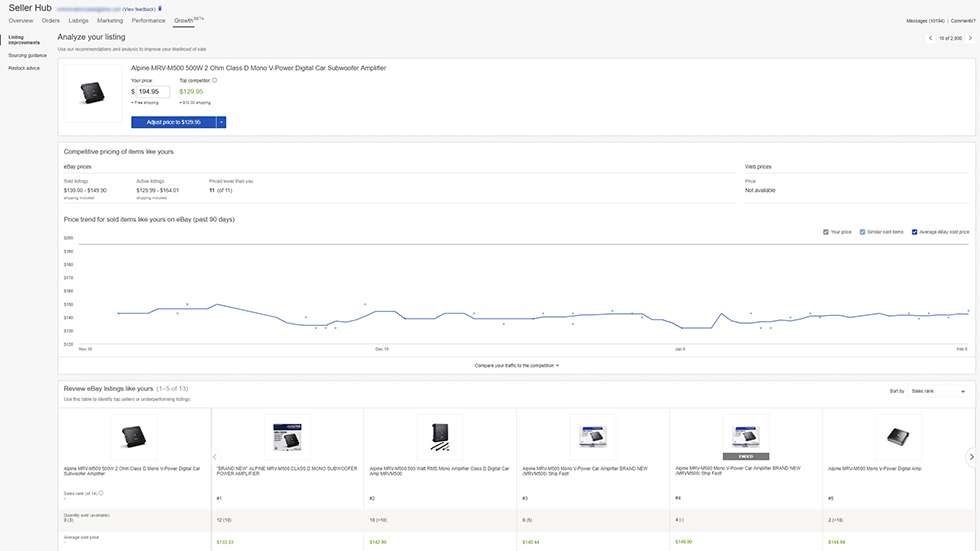The image size is (980, 551).
Task: Click the Alpine MRV-M500 500 Watt RMS listing title
Action: [x=439, y=471]
